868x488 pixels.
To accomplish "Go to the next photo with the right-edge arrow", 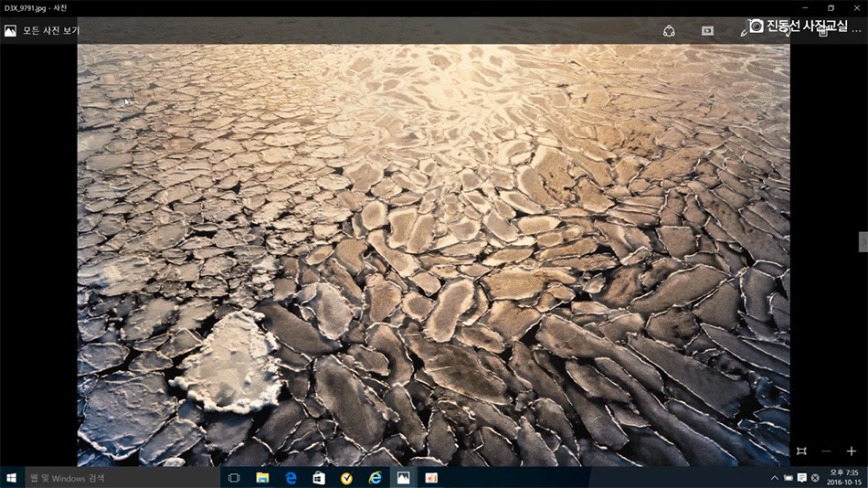I will point(863,242).
